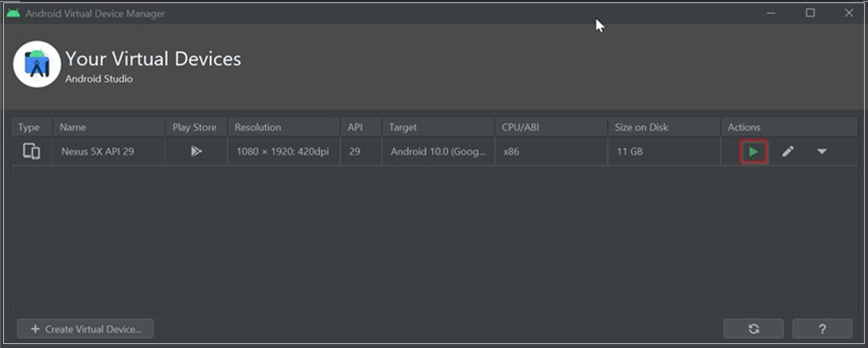The image size is (868, 348).
Task: Click the CPU/ABI column header
Action: (521, 127)
